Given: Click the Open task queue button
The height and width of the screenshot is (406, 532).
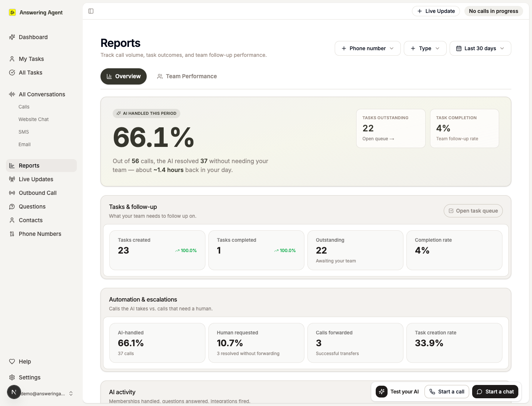Looking at the screenshot, I should (473, 211).
